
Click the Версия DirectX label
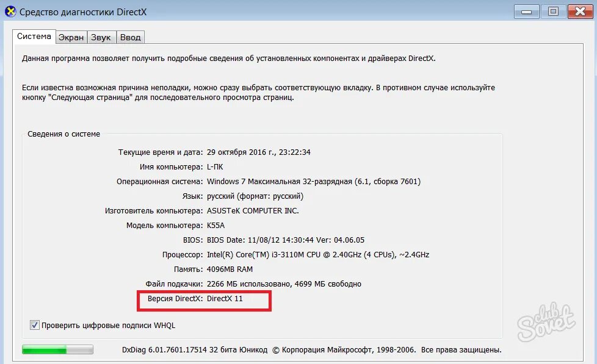pyautogui.click(x=175, y=299)
